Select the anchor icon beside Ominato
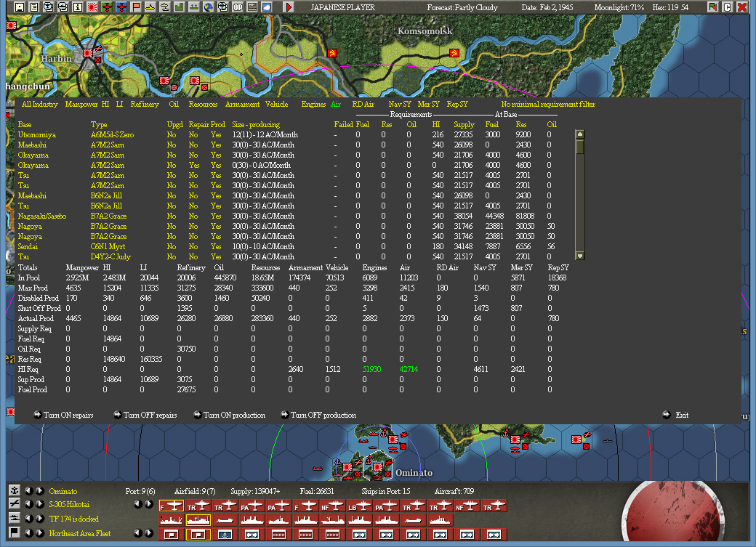 (13, 491)
